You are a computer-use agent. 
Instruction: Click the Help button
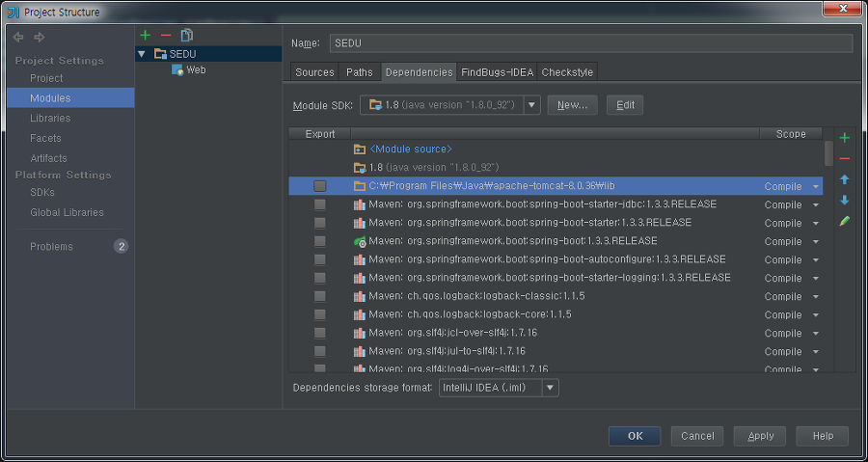point(823,436)
